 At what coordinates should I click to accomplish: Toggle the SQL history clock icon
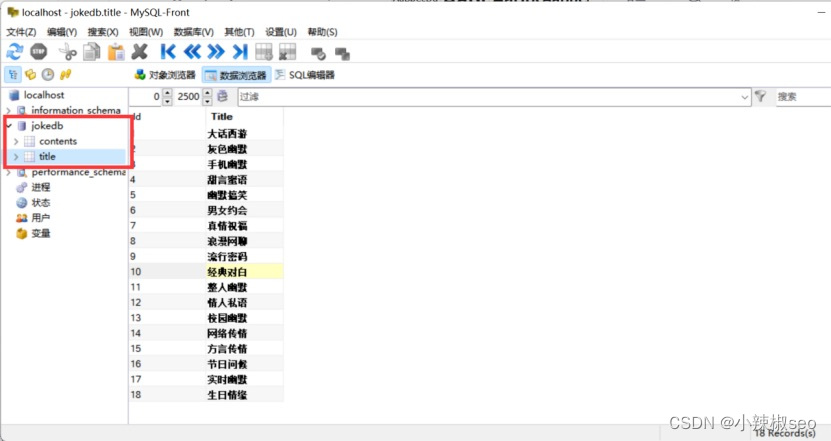tap(48, 75)
